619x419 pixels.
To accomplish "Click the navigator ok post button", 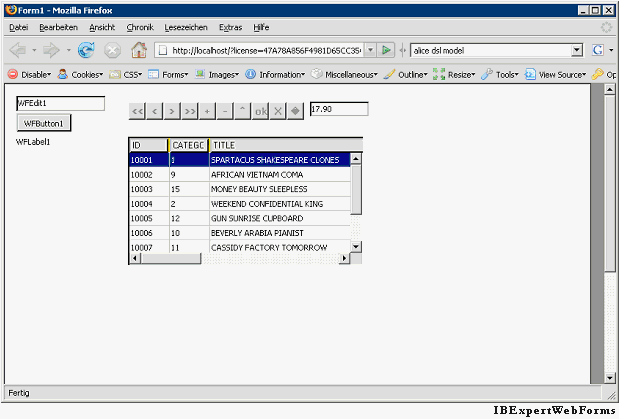I will (260, 110).
